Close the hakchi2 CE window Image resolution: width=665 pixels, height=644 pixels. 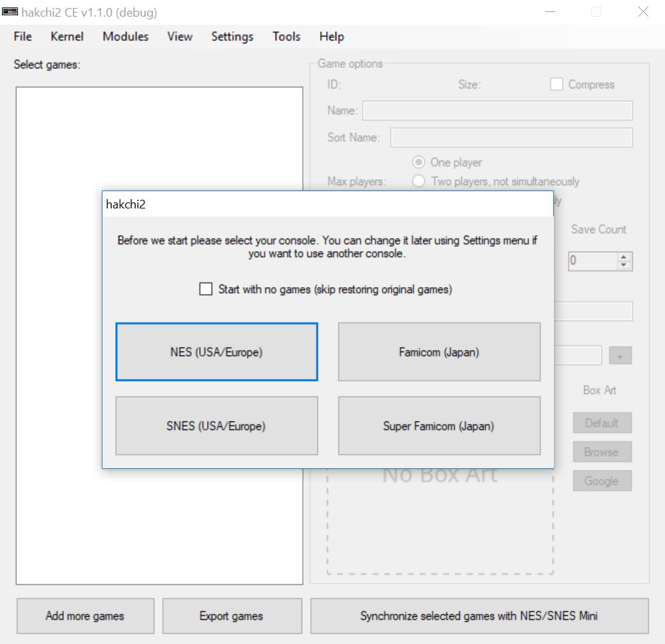coord(643,12)
